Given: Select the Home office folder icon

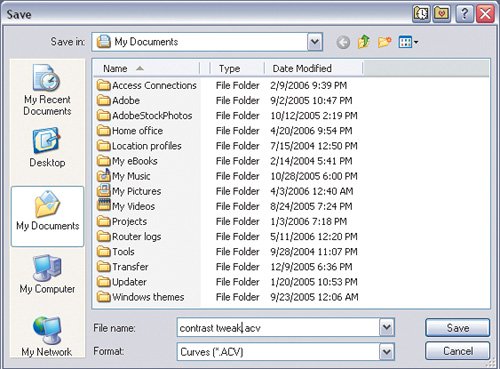Looking at the screenshot, I should tap(104, 131).
